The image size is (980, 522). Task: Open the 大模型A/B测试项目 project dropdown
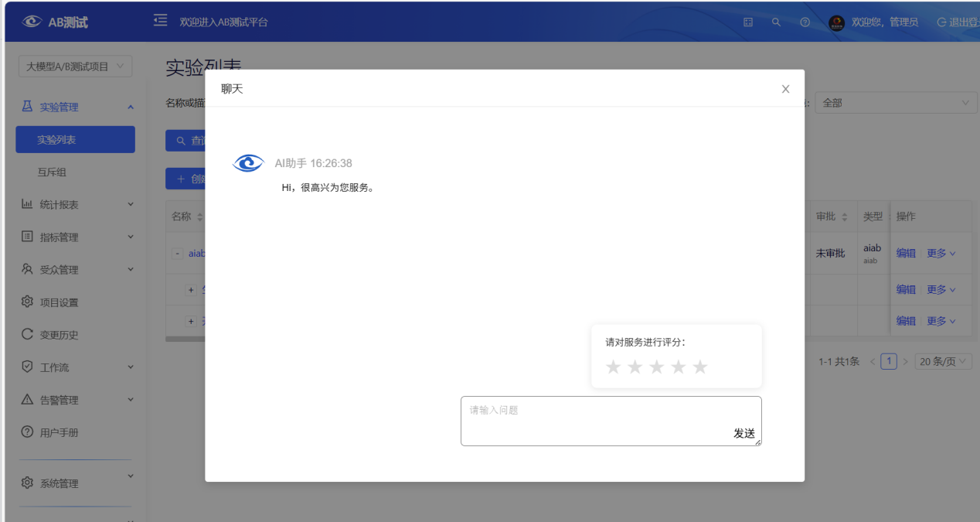point(75,66)
